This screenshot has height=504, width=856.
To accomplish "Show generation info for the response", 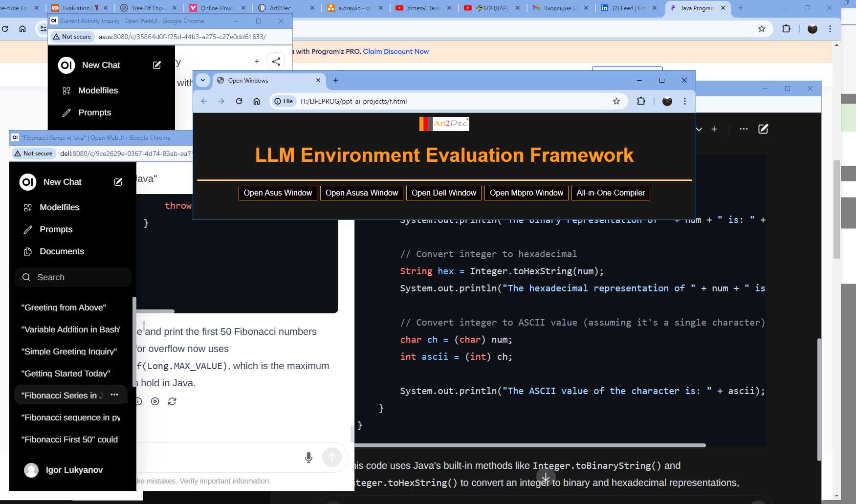I will click(x=138, y=401).
